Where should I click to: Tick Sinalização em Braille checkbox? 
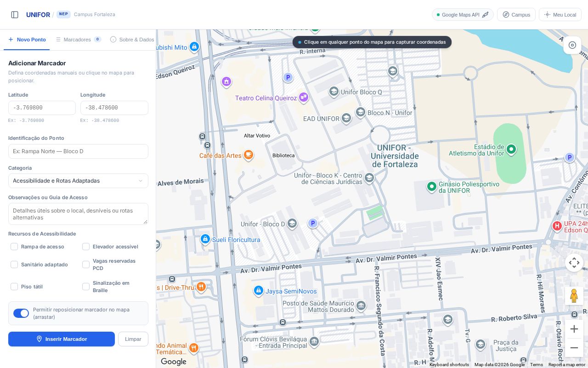pos(86,287)
